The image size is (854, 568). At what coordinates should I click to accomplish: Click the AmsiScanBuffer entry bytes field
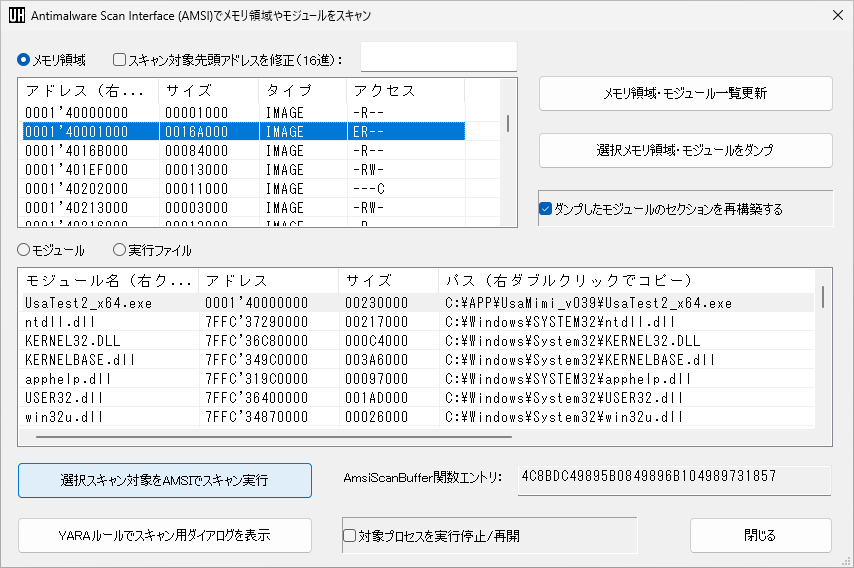coord(674,480)
